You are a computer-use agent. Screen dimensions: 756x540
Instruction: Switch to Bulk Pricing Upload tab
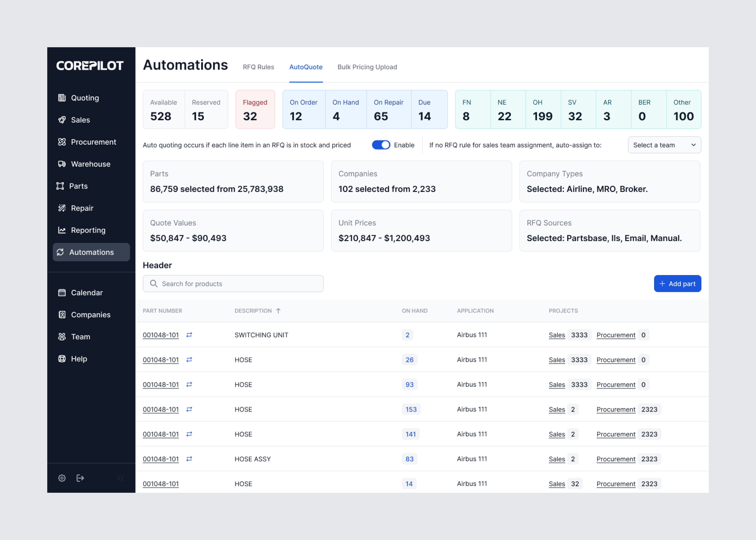pos(367,67)
